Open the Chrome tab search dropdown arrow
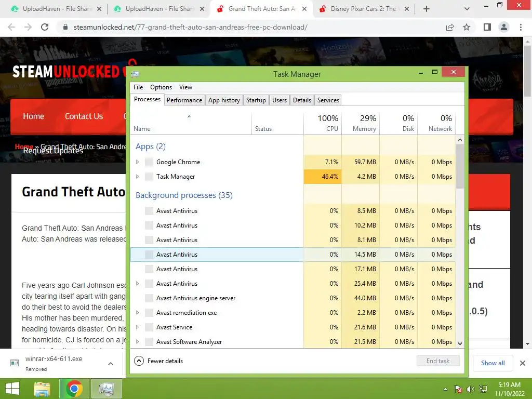Image resolution: width=532 pixels, height=399 pixels. pos(467,9)
